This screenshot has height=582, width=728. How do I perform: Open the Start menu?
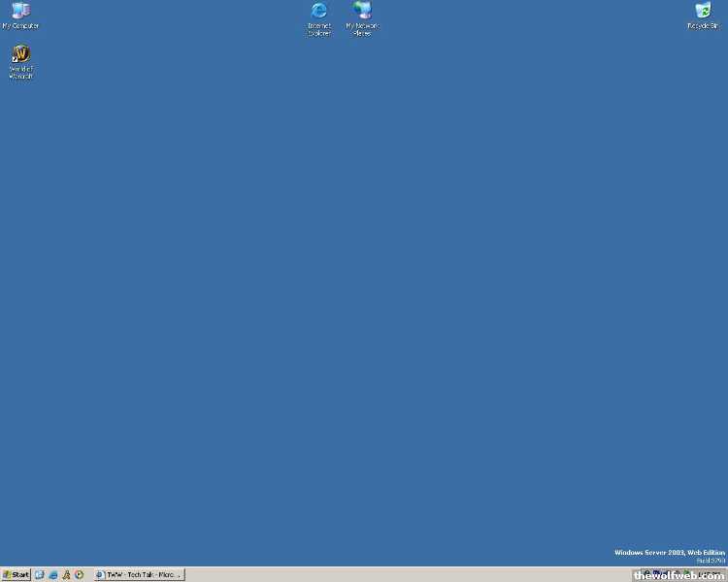(x=17, y=574)
